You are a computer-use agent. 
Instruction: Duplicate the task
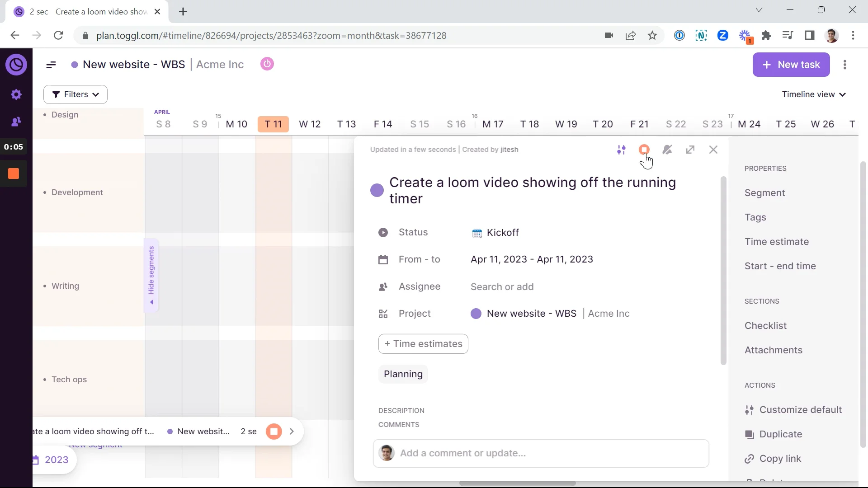[x=774, y=434]
